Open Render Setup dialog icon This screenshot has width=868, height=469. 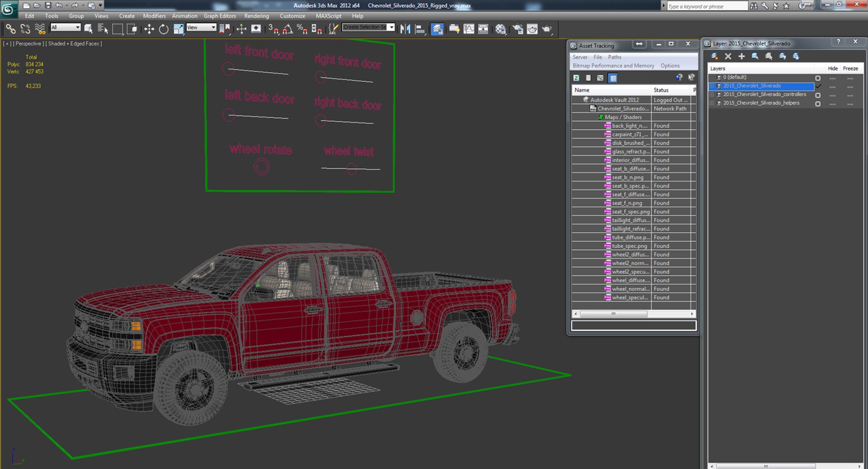[x=518, y=29]
